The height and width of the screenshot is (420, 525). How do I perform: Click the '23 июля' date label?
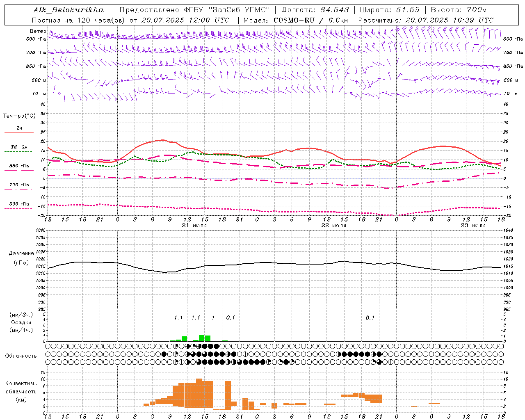pyautogui.click(x=473, y=226)
